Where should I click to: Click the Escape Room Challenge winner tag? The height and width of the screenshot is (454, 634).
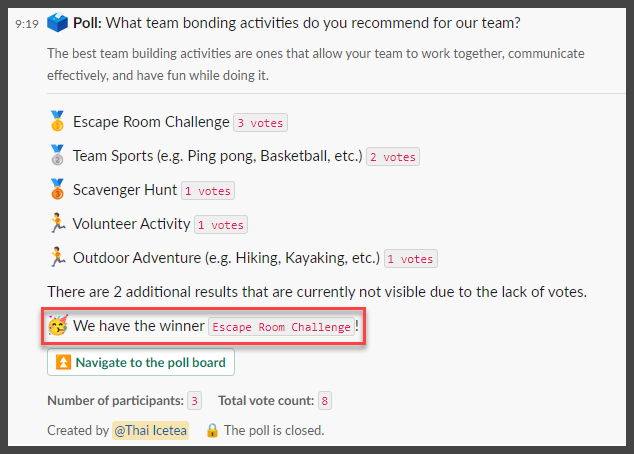pyautogui.click(x=281, y=327)
